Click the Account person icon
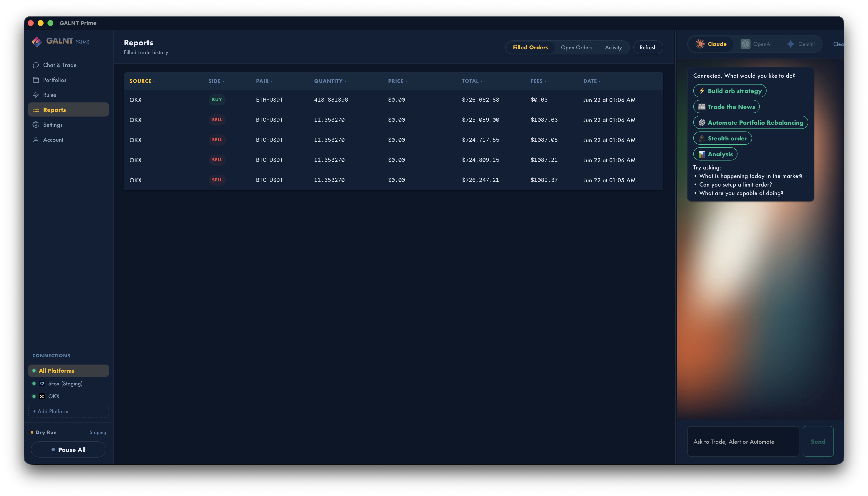 (x=36, y=140)
